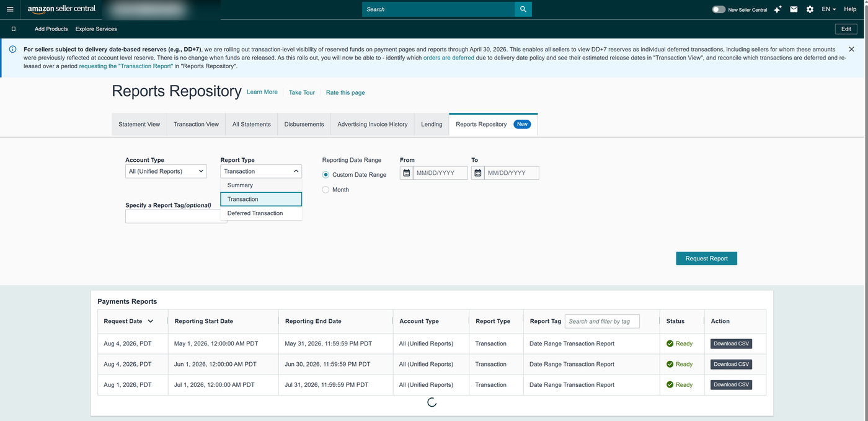Collapse the Report Type dropdown
Viewport: 868px width, 421px height.
point(261,171)
